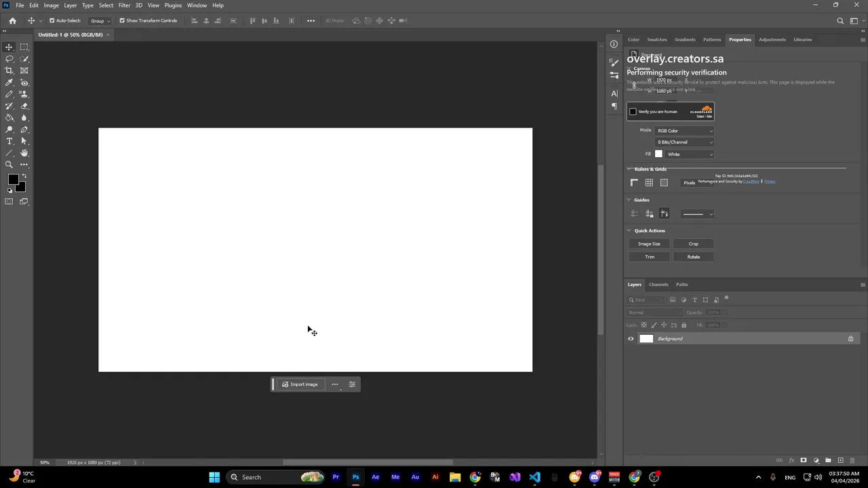This screenshot has height=488, width=868.
Task: Delete layer with trash icon
Action: coord(852,461)
